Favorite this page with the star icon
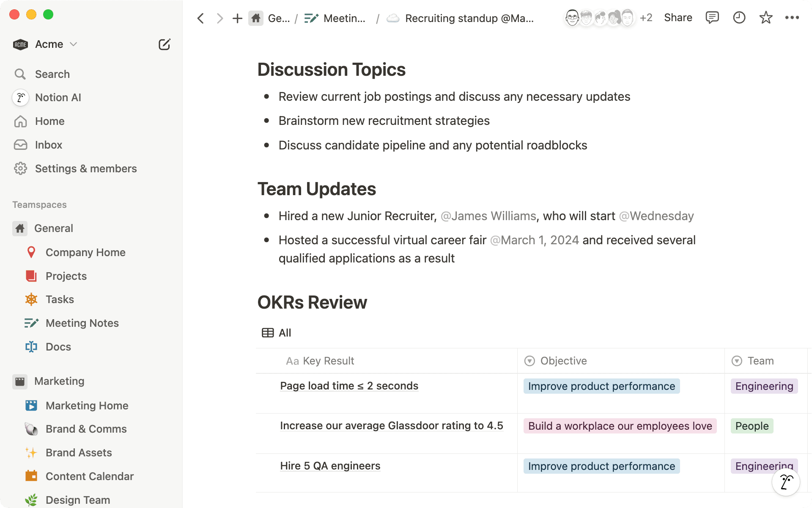This screenshot has width=812, height=508. coord(765,17)
